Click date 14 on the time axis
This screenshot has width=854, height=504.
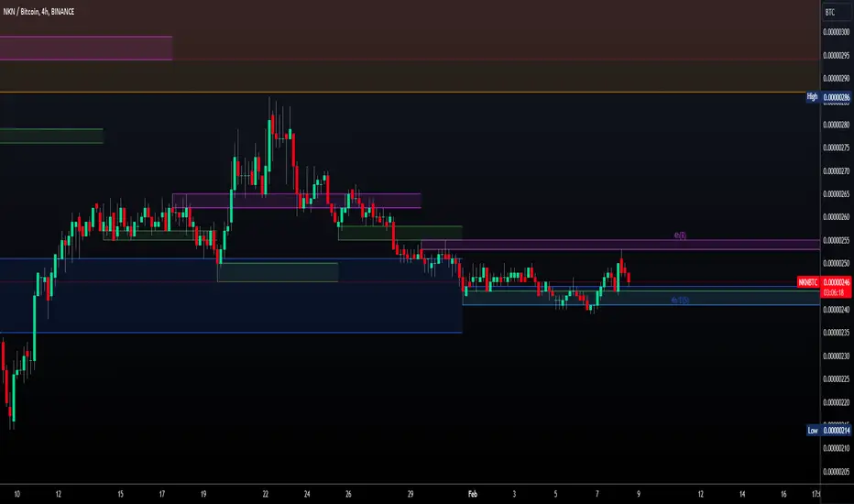[742, 494]
